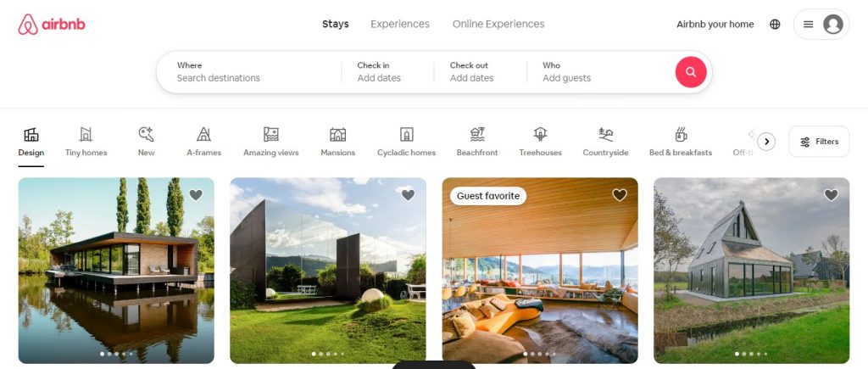Viewport: 868px width, 369px height.
Task: Select the Bed & breakfasts category
Action: (681, 142)
